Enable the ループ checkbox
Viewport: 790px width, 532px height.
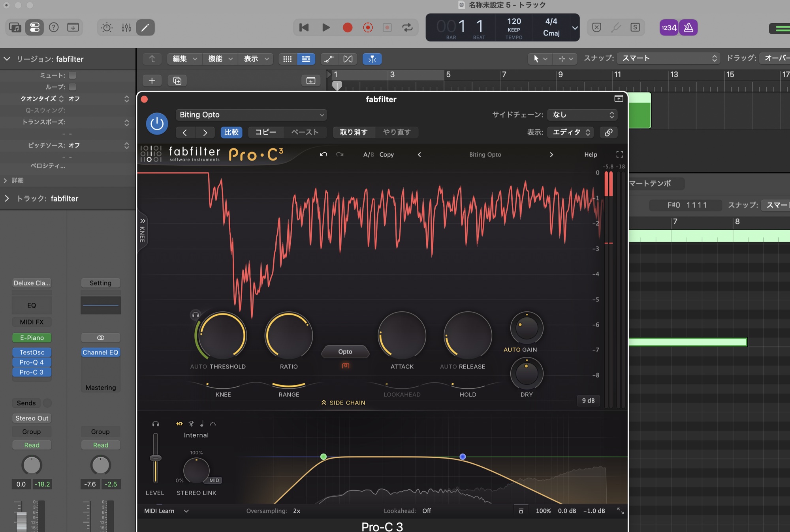tap(72, 86)
